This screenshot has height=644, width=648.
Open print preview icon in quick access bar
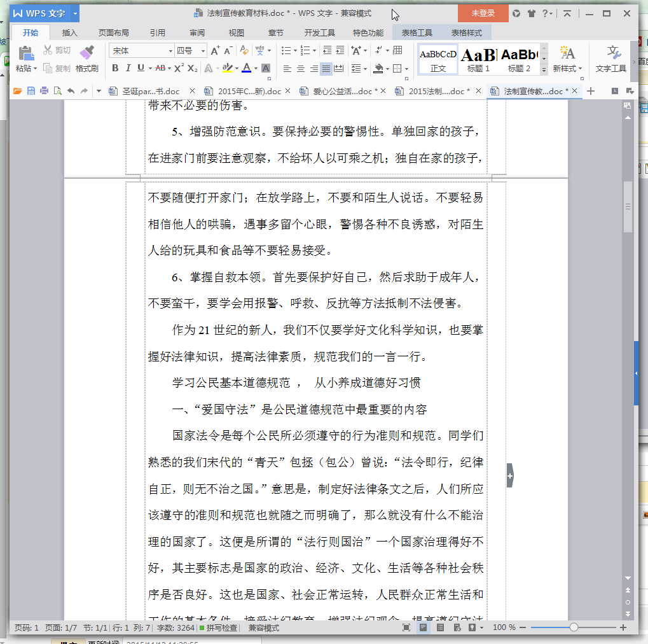pos(57,91)
